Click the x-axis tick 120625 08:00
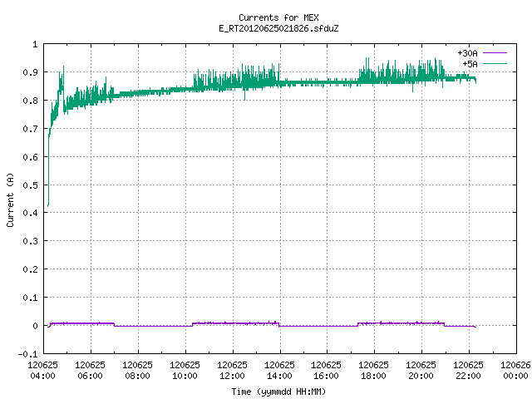The image size is (532, 399). point(137,371)
